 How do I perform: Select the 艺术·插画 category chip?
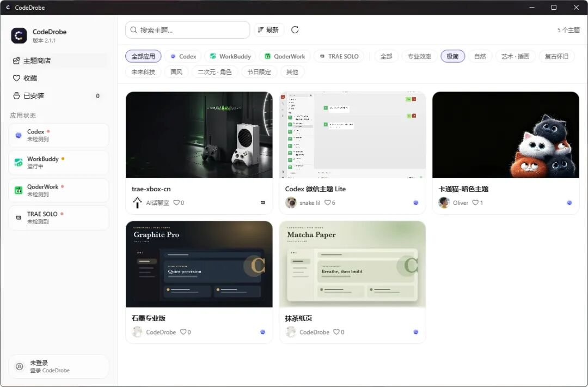[x=515, y=56]
